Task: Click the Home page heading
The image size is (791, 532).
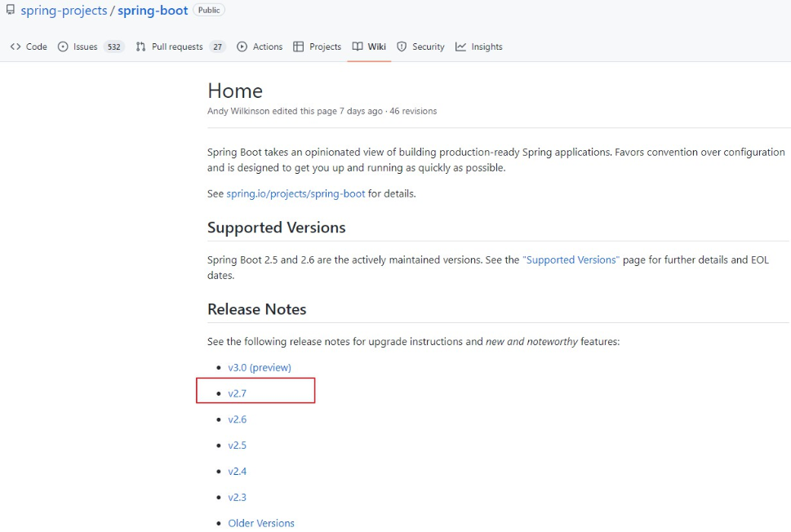Action: click(x=235, y=91)
